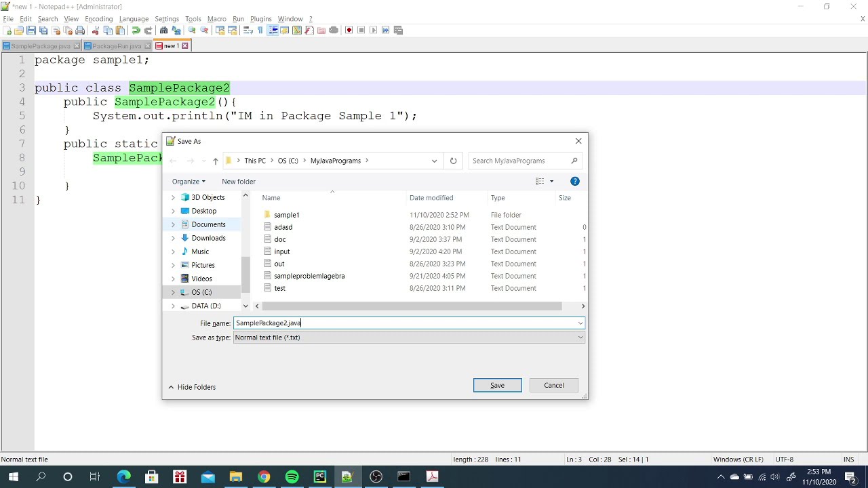Close the new 1 tab
868x488 pixels.
coord(184,46)
